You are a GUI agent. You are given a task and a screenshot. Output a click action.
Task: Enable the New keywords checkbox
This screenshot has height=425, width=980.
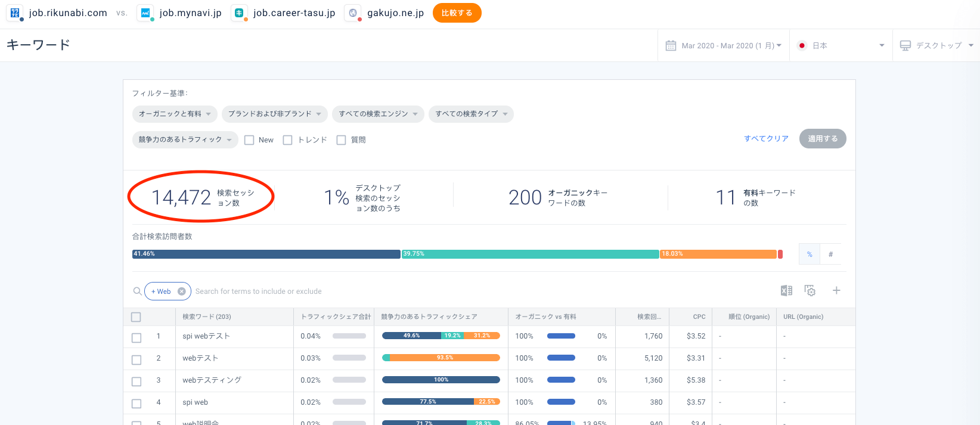[x=249, y=140]
